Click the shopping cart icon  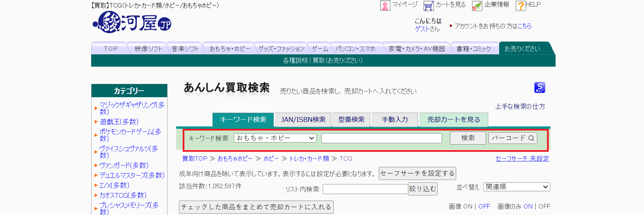pos(428,6)
